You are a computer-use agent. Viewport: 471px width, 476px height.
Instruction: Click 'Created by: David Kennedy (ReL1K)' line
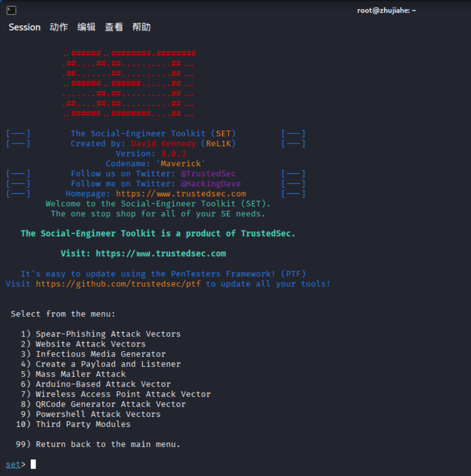click(x=153, y=144)
